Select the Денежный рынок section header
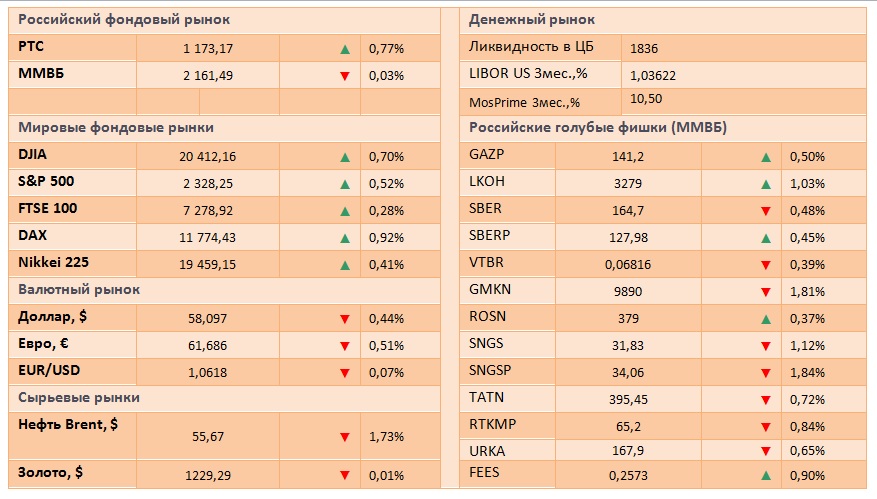The image size is (877, 499). click(532, 20)
